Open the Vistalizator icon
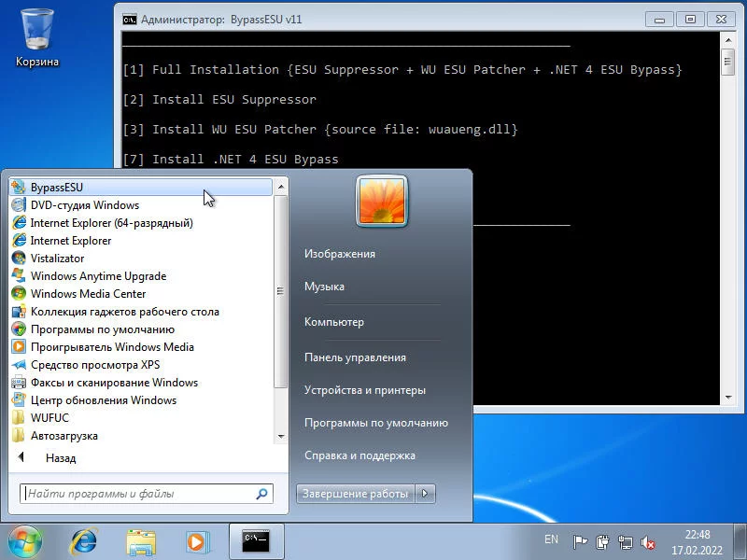747x560 pixels. point(19,259)
